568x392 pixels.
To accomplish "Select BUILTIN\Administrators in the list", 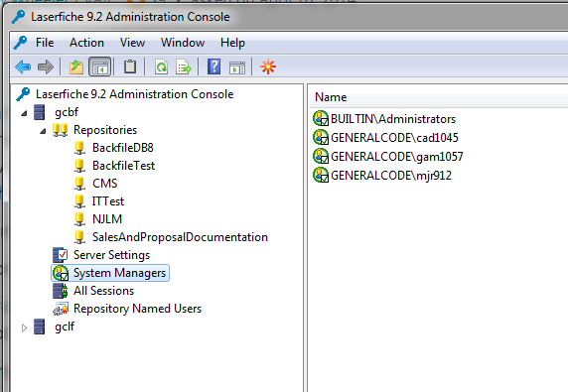I will (393, 119).
